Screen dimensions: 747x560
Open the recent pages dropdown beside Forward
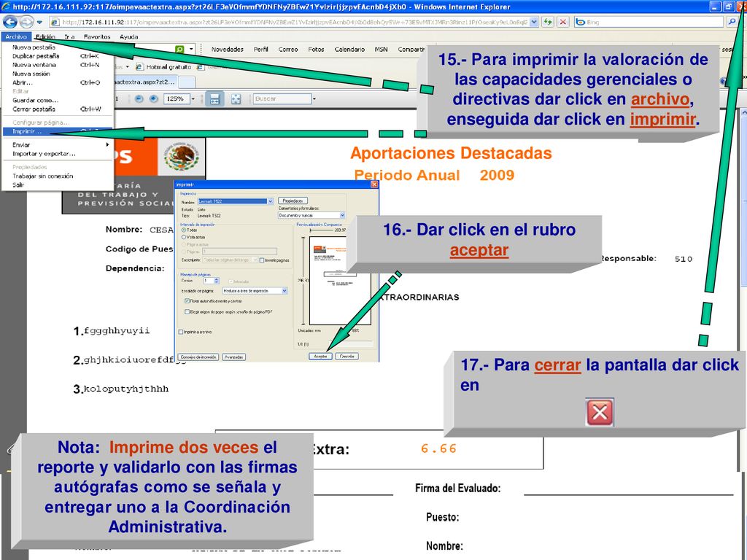[39, 22]
